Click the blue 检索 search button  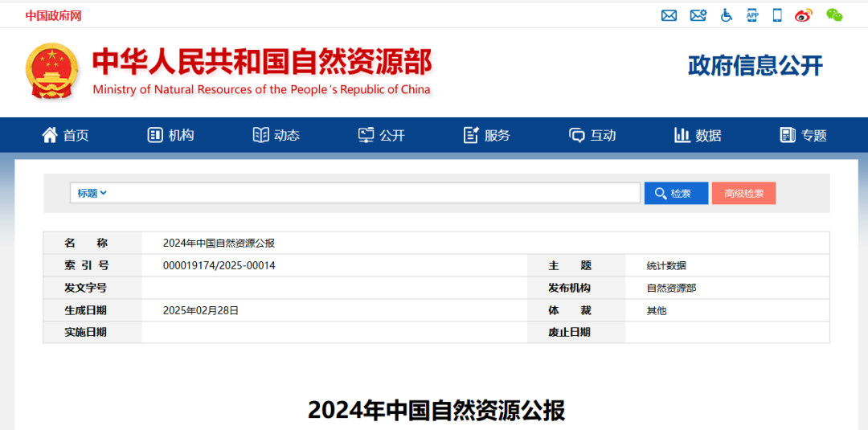[676, 193]
